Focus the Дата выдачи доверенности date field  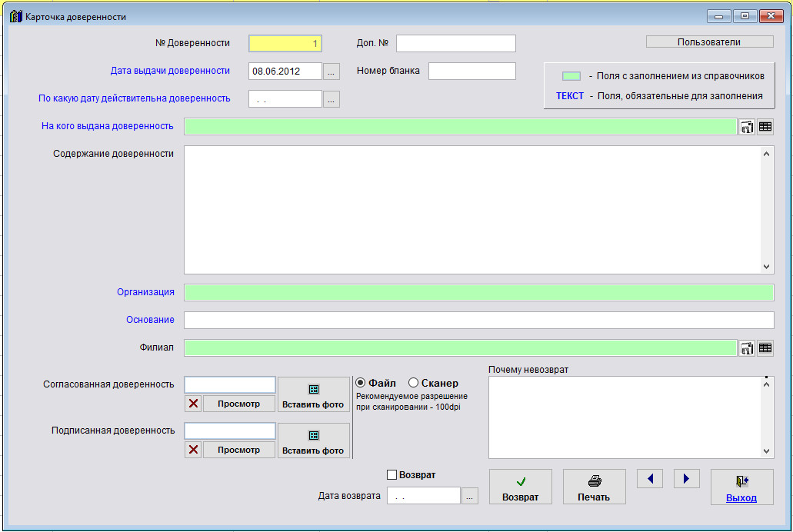coord(285,71)
